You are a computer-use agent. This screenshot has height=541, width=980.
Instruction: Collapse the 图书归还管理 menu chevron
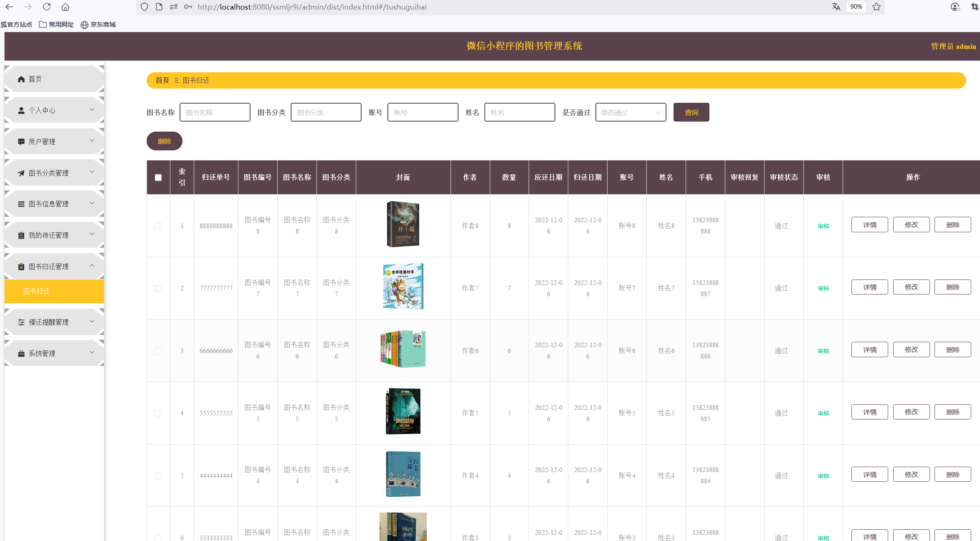click(x=92, y=266)
